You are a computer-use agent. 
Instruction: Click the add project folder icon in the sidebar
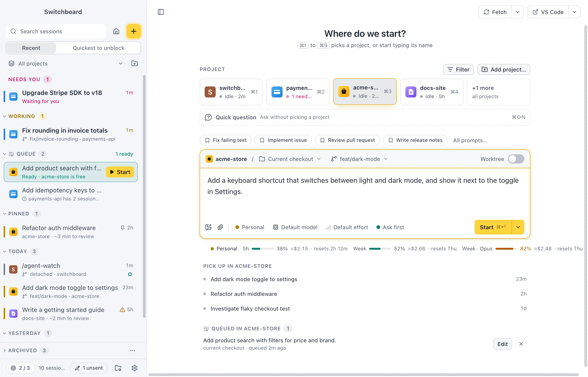(135, 63)
